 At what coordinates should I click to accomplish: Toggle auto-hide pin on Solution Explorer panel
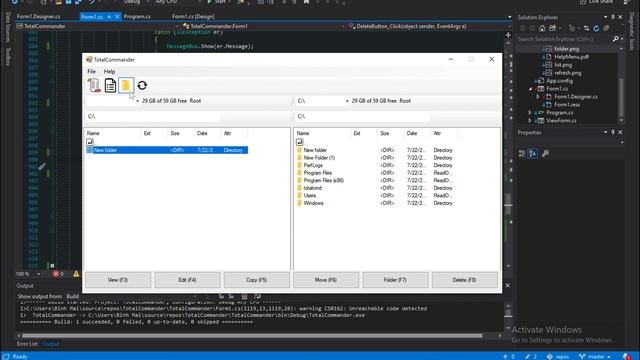click(x=613, y=17)
